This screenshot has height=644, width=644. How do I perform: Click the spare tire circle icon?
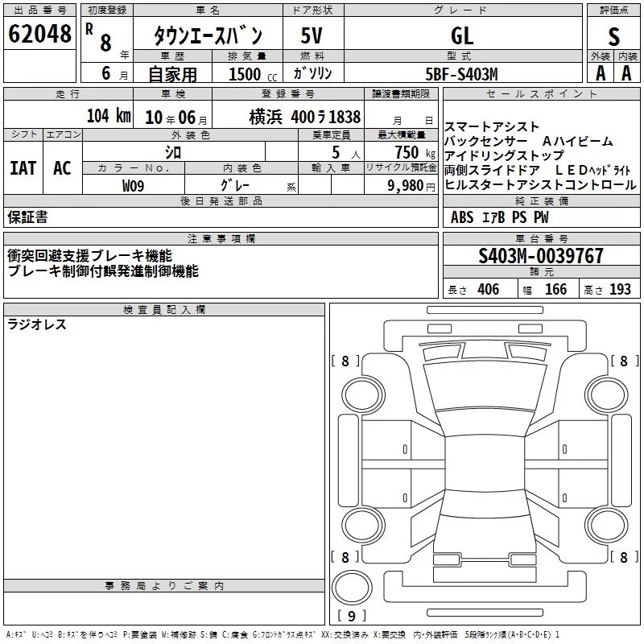(x=352, y=588)
